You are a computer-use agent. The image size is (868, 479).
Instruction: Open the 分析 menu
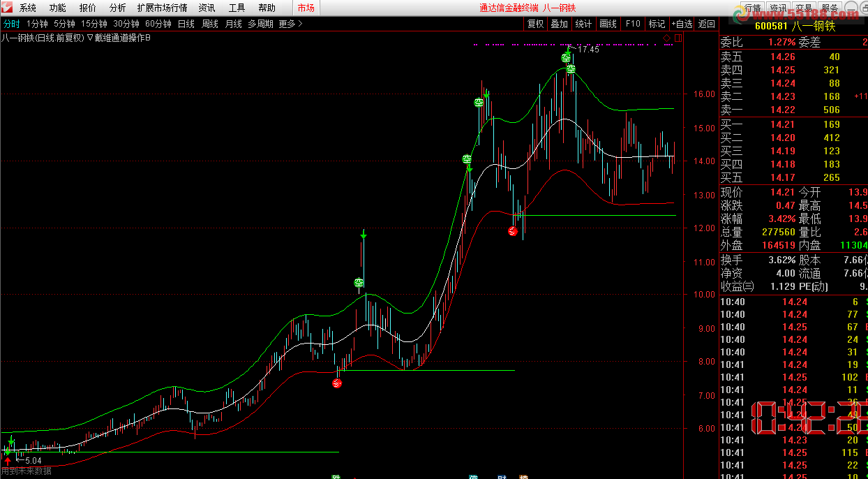118,8
